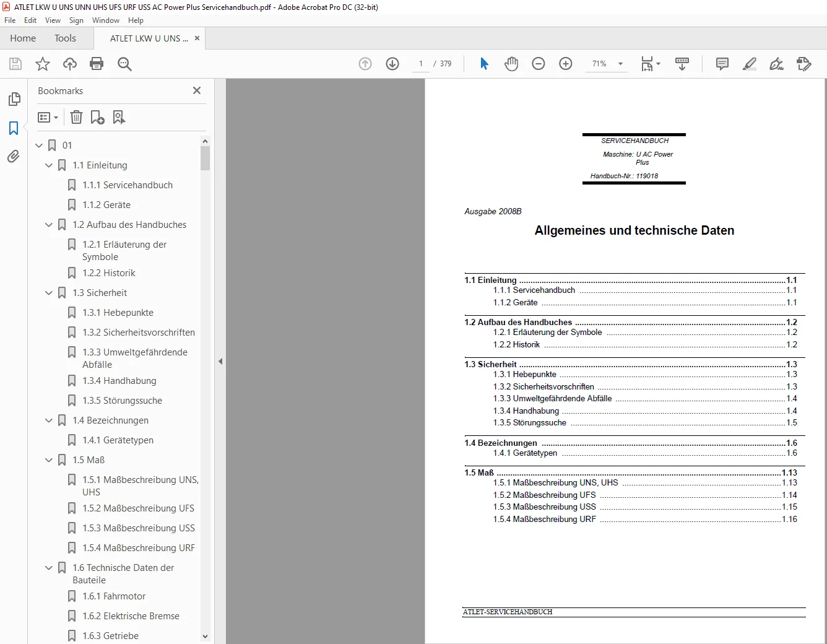Add a new bookmark
Viewport: 827px width, 644px height.
tap(97, 117)
